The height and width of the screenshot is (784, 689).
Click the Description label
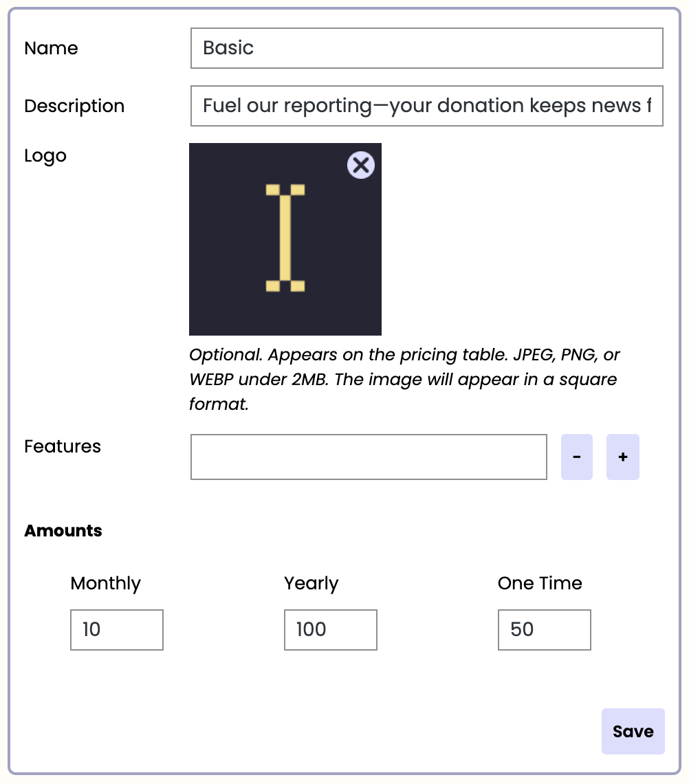(x=74, y=106)
